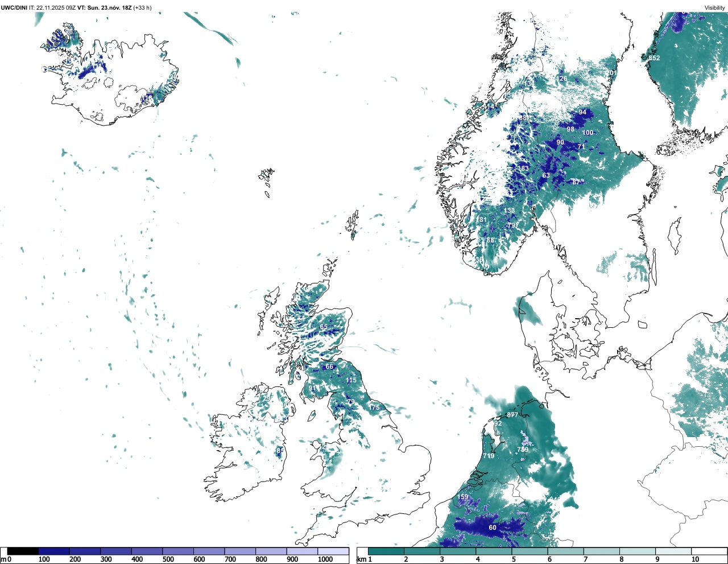Click the '(+33 h)' forecast offset text
This screenshot has width=728, height=564.
(142, 8)
